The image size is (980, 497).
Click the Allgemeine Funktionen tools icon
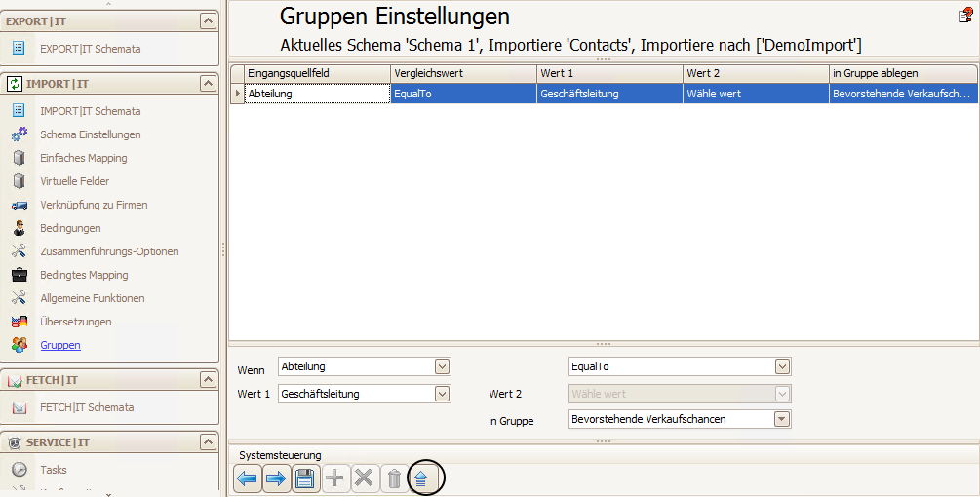click(19, 298)
